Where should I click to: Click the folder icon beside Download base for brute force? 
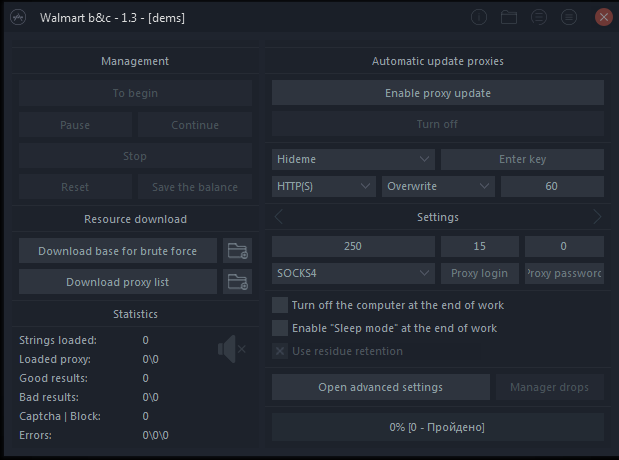coord(237,251)
